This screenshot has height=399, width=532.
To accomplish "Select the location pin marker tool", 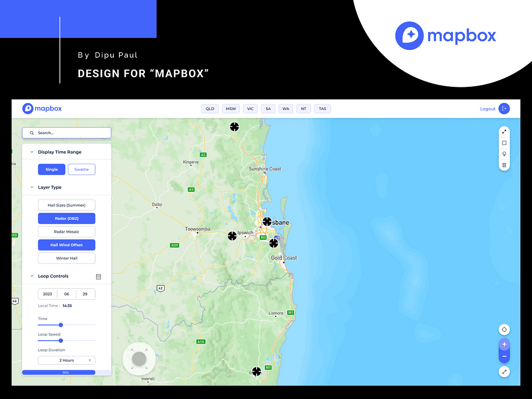I will click(504, 154).
